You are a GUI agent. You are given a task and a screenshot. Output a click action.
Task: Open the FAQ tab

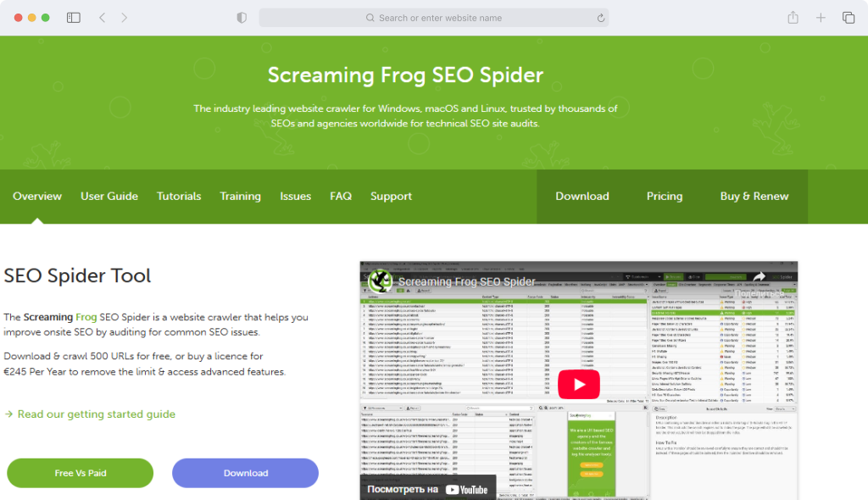[x=341, y=196]
